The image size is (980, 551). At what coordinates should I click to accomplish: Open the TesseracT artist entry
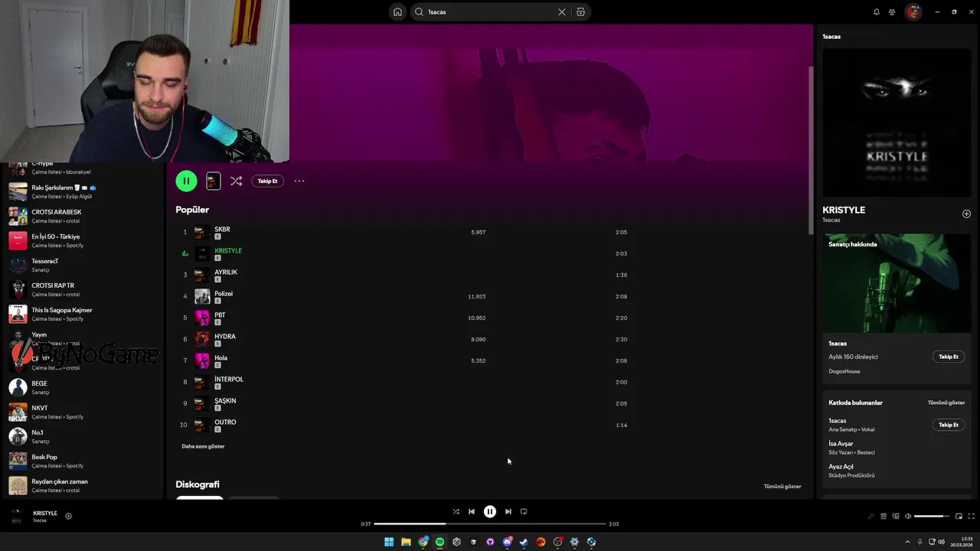click(x=83, y=265)
